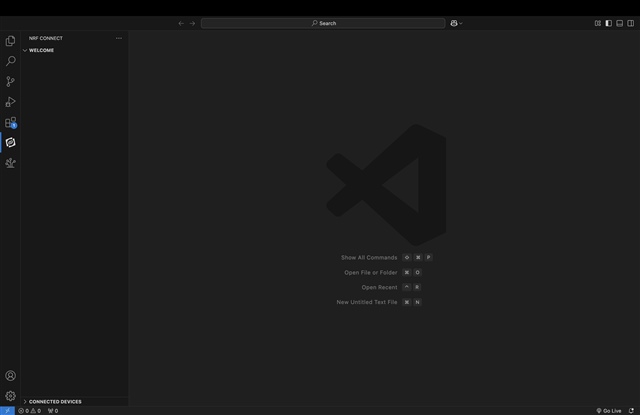
Task: Click 'New Untitled Text File' hint text
Action: click(x=367, y=302)
